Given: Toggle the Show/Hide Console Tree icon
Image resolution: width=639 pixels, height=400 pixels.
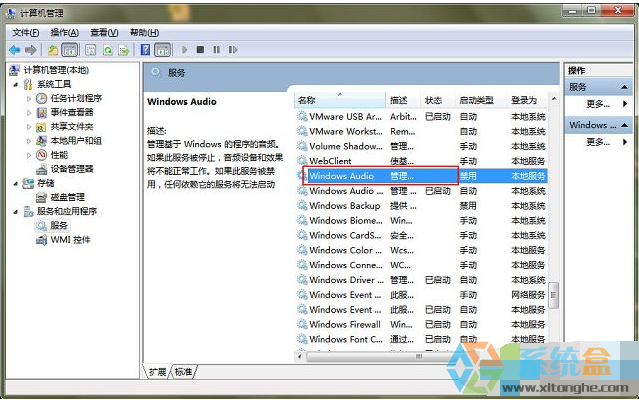Looking at the screenshot, I should [x=70, y=50].
